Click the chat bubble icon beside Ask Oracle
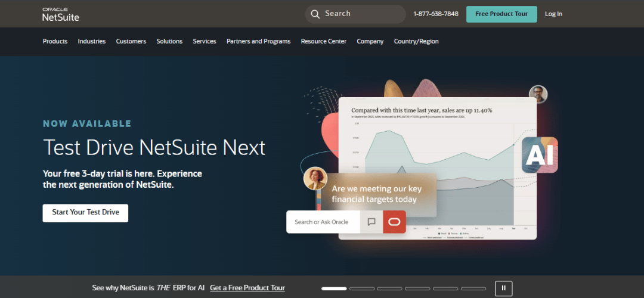The height and width of the screenshot is (298, 644). (371, 222)
